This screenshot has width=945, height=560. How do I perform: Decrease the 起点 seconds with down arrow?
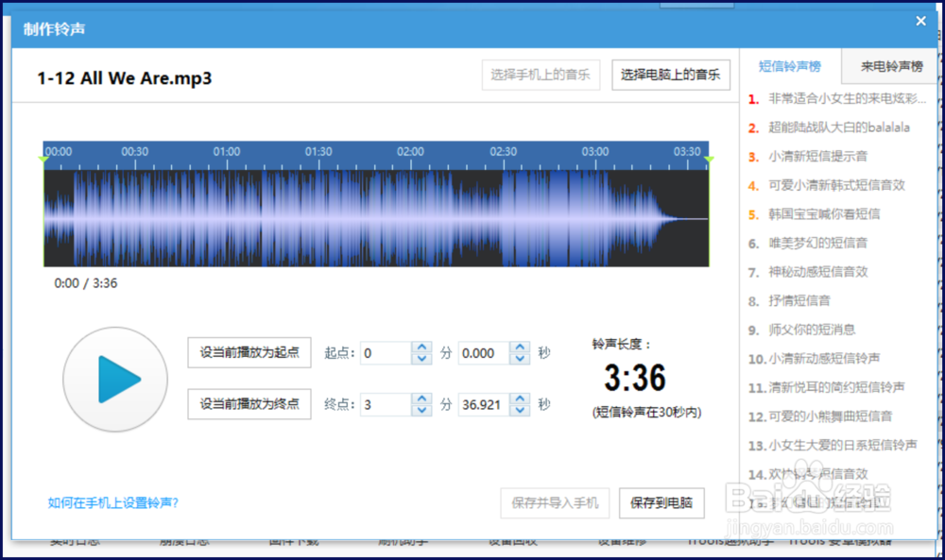(520, 358)
